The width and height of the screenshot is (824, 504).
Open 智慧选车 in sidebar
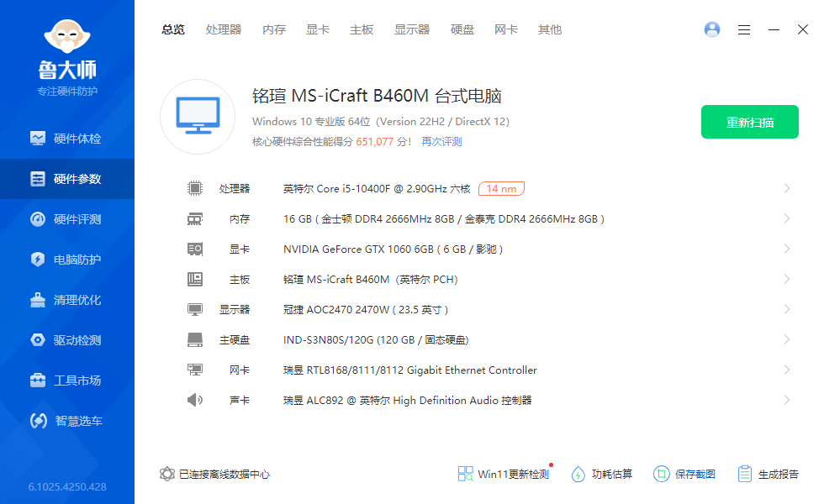pyautogui.click(x=67, y=421)
